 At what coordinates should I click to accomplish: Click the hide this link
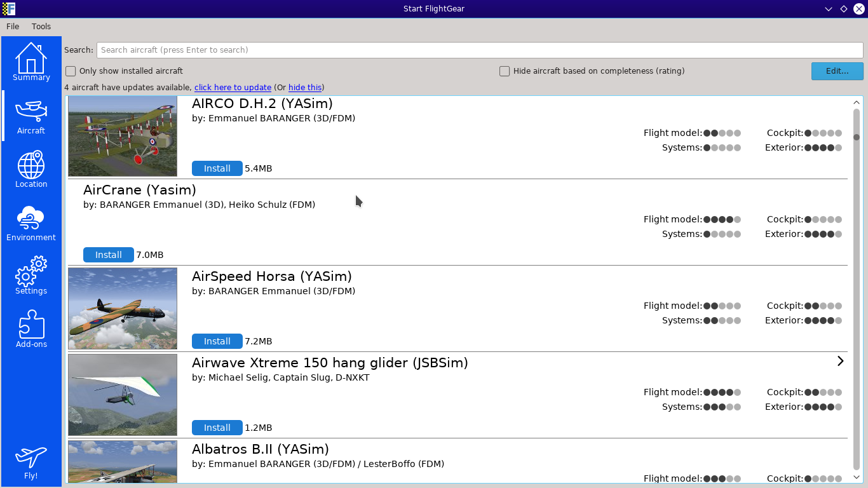pyautogui.click(x=304, y=88)
